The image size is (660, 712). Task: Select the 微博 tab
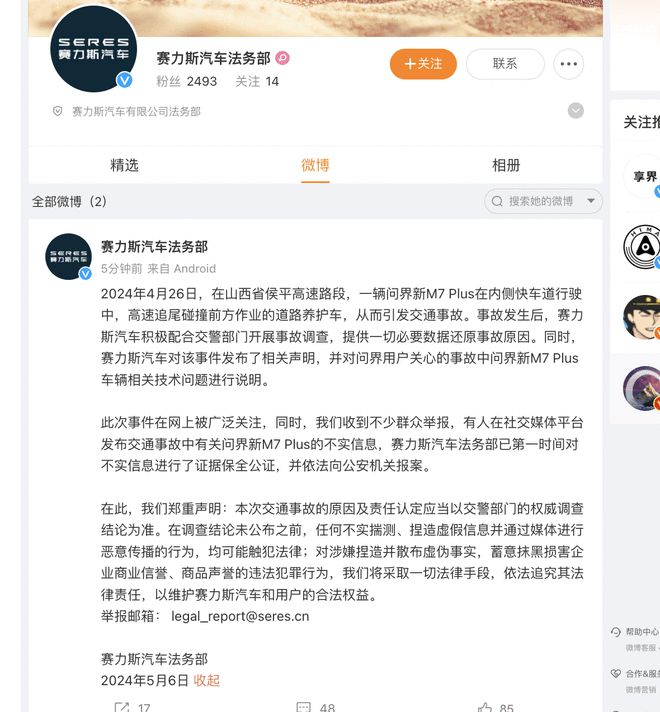click(x=315, y=165)
